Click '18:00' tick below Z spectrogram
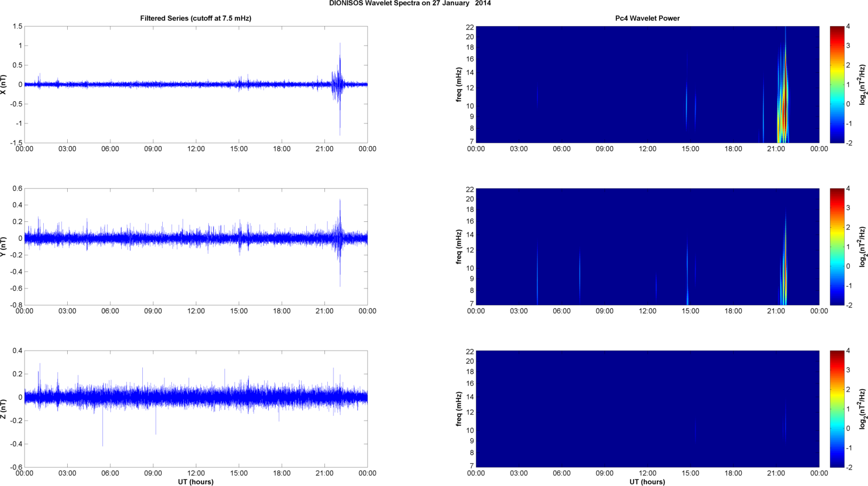The width and height of the screenshot is (868, 486). tap(733, 473)
